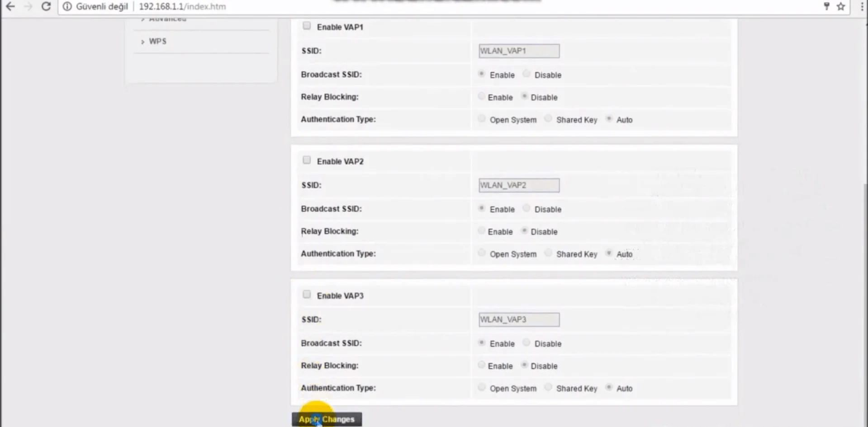Select Disable for VAP3 Broadcast SSID
The height and width of the screenshot is (427, 868).
(526, 343)
